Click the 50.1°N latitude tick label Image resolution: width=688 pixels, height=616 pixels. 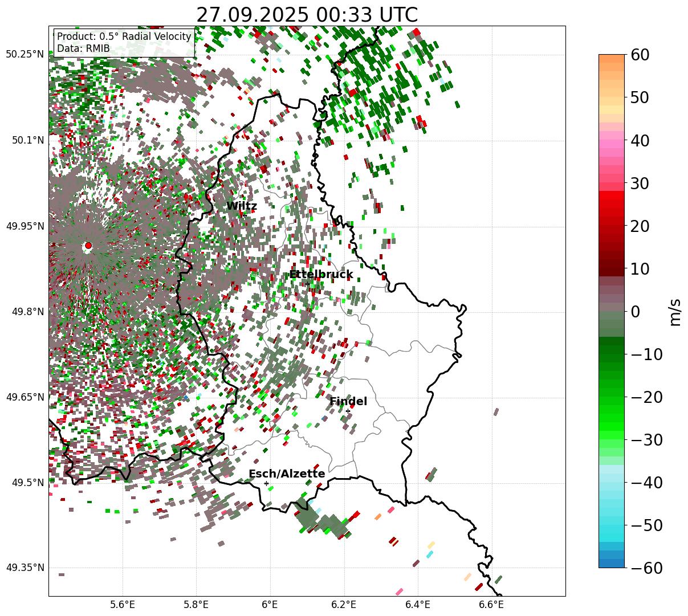tap(27, 140)
